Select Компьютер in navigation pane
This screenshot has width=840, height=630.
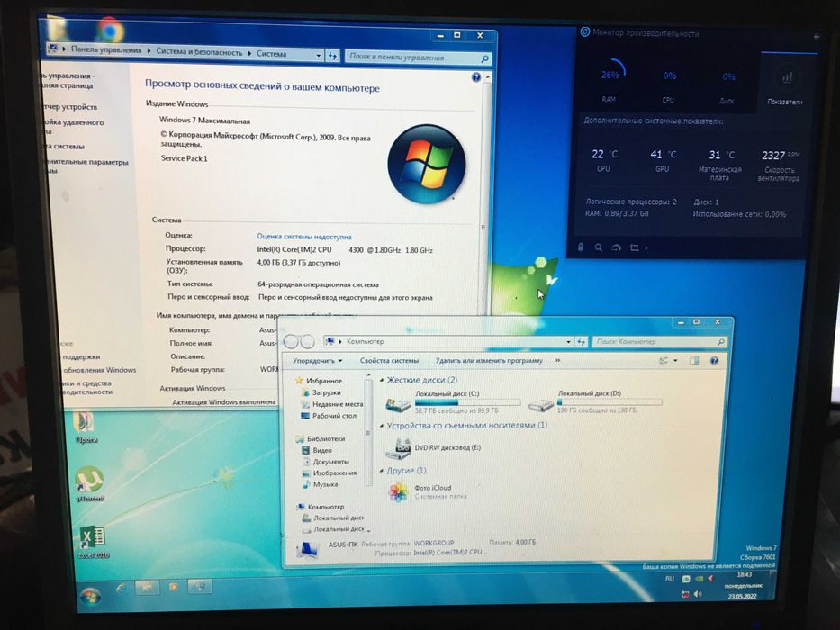coord(326,506)
